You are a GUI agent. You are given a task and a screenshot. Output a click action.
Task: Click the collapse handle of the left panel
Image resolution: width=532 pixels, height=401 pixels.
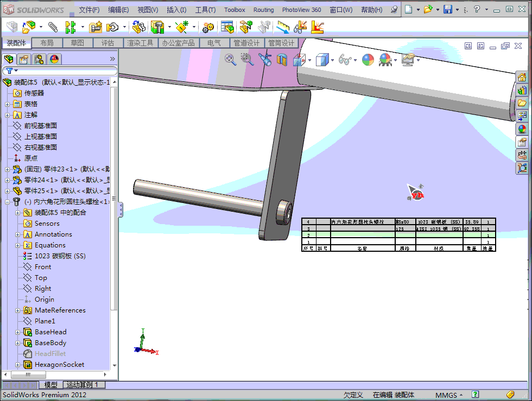tap(120, 210)
